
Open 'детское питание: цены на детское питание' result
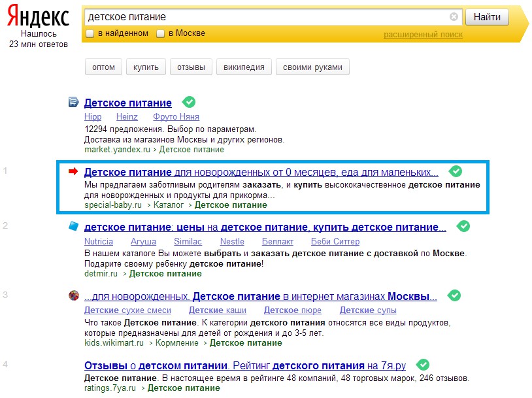point(265,227)
